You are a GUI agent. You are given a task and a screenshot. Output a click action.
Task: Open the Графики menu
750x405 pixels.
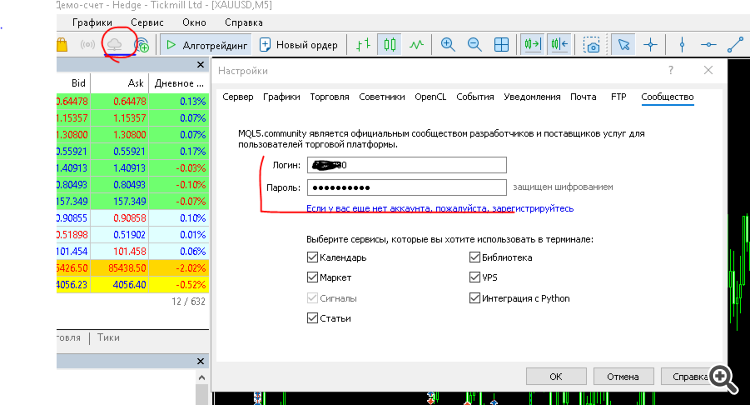pos(92,22)
